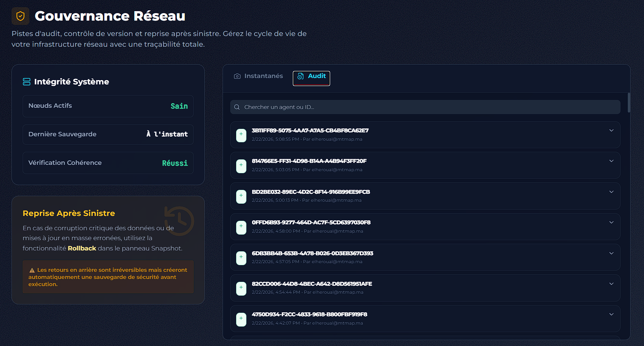The width and height of the screenshot is (644, 346).
Task: Click the server icon next to Intégrité Système
Action: tap(27, 82)
